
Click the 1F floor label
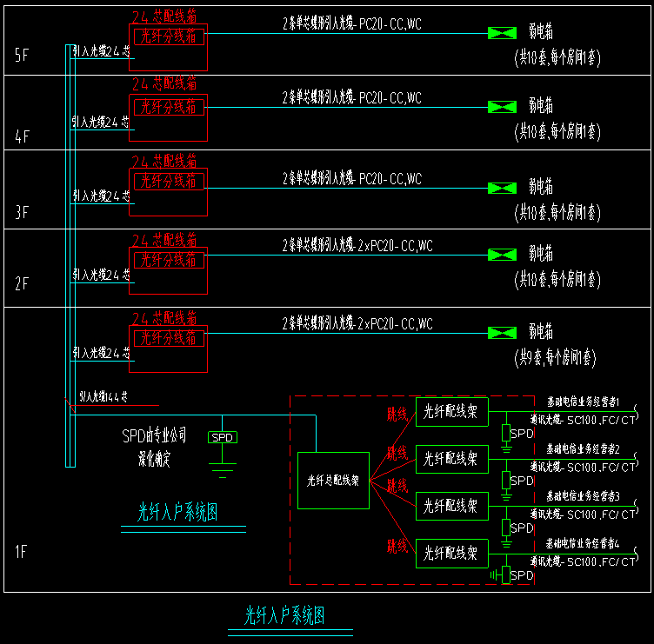pyautogui.click(x=21, y=552)
